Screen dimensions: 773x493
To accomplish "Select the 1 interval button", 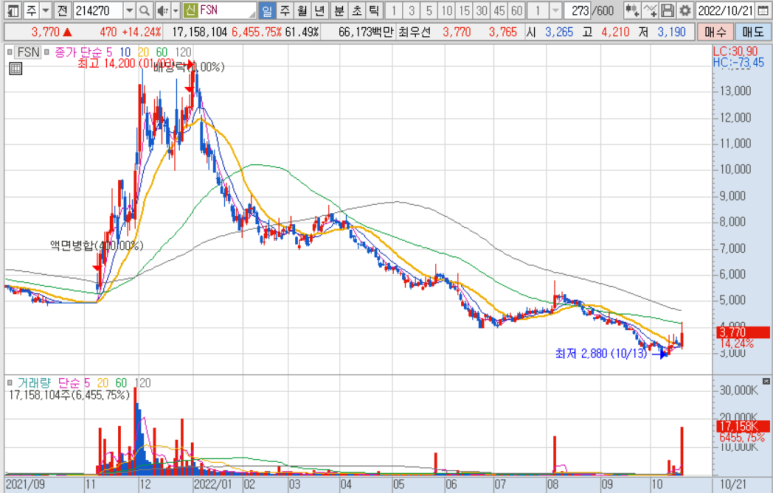I will 393,10.
